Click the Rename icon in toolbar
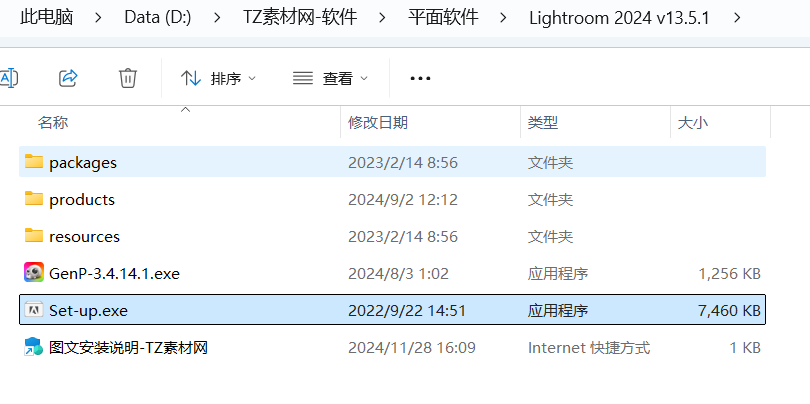This screenshot has height=404, width=810. tap(8, 78)
